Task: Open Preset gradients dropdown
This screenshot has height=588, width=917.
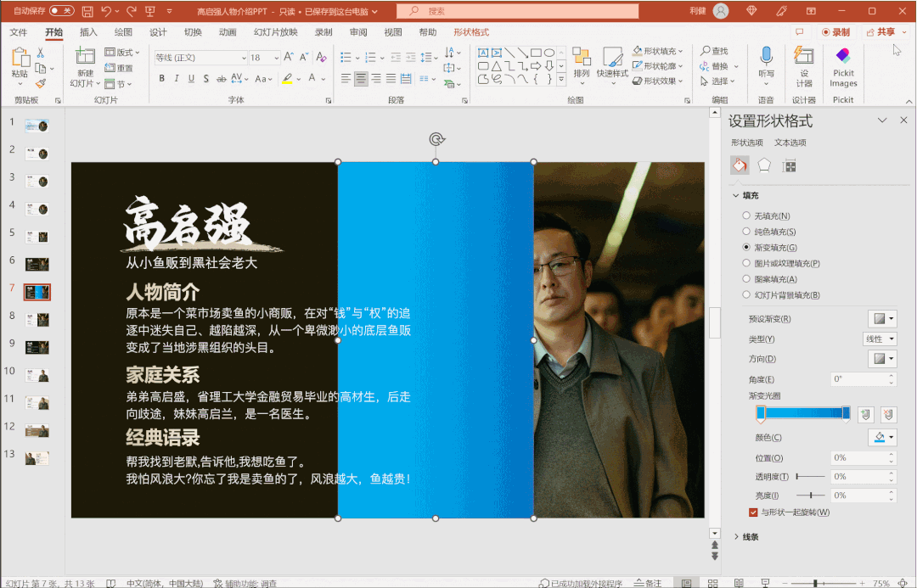Action: coord(882,318)
